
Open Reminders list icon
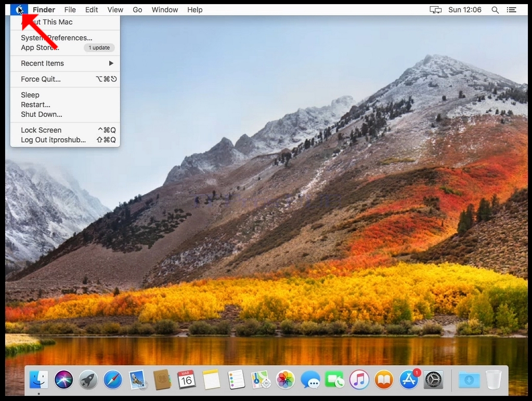pyautogui.click(x=236, y=379)
